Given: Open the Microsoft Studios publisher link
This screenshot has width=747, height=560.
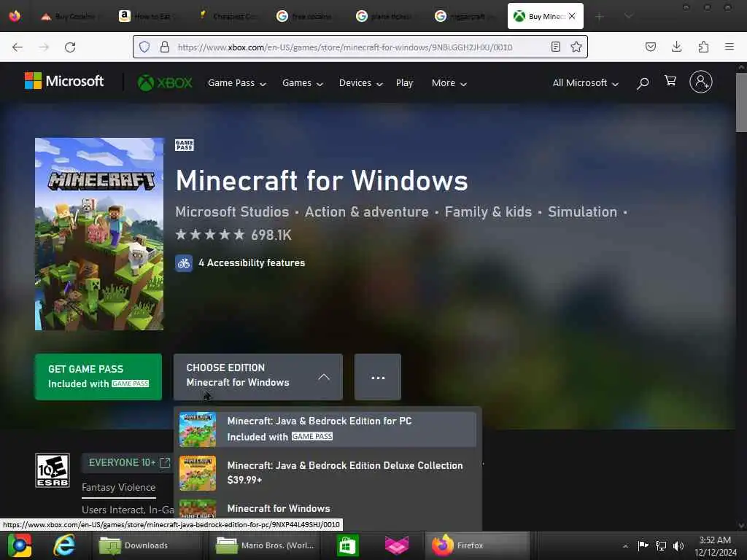Looking at the screenshot, I should (232, 212).
